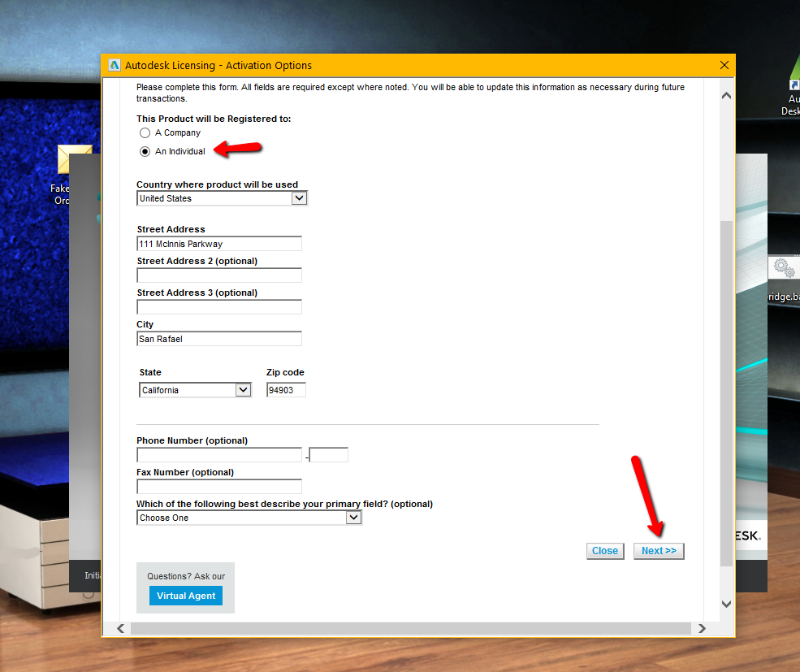Image resolution: width=800 pixels, height=672 pixels.
Task: Click the Street Address 3 optional field
Action: 219,307
